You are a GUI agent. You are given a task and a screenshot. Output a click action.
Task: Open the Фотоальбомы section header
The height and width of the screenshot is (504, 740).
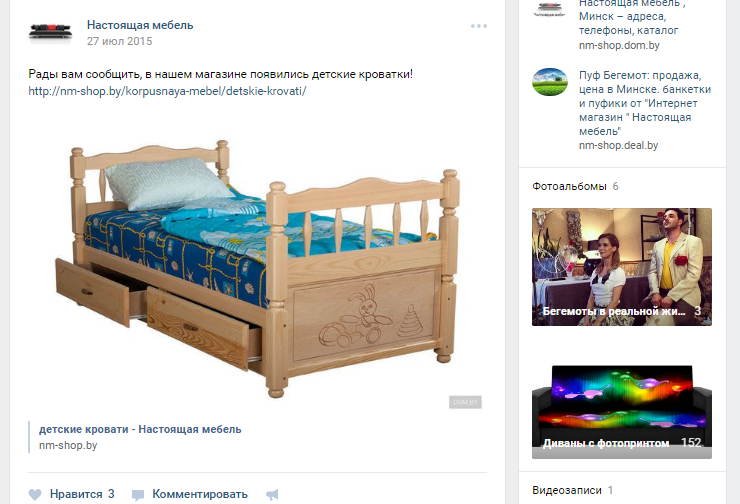569,186
